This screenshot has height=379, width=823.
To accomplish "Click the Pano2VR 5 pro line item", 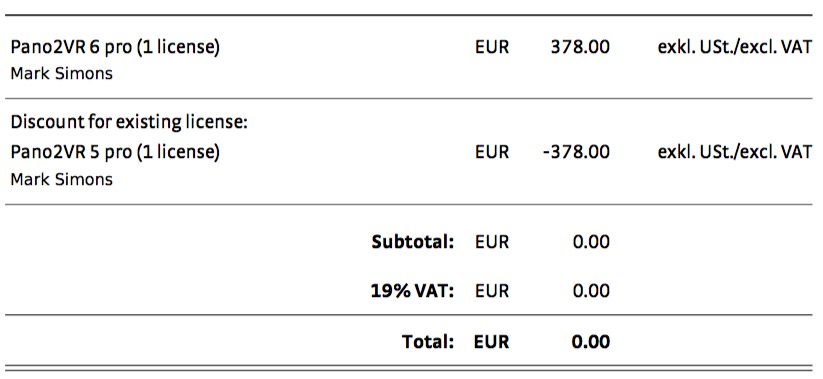I will tap(115, 152).
